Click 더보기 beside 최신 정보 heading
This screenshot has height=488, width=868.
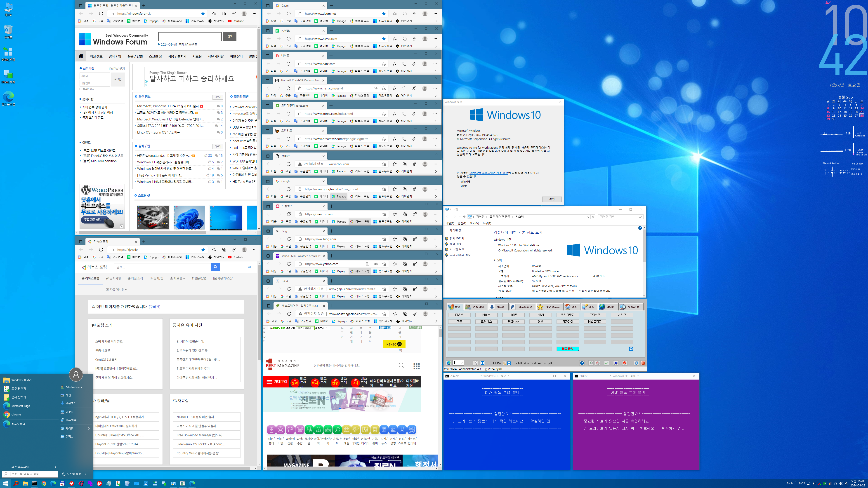pos(217,97)
